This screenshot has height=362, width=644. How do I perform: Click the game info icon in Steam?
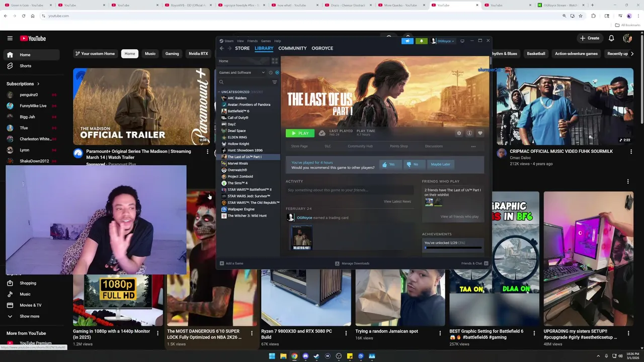point(469,133)
